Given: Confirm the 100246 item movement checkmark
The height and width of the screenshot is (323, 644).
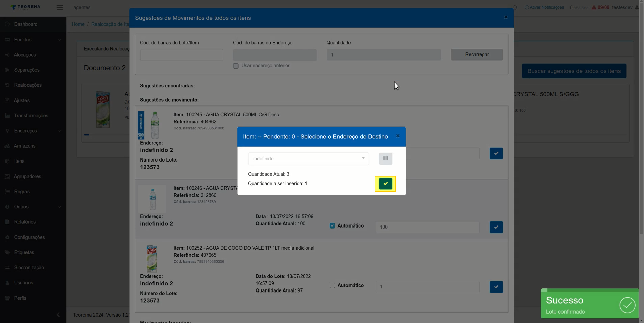Looking at the screenshot, I should click(496, 227).
